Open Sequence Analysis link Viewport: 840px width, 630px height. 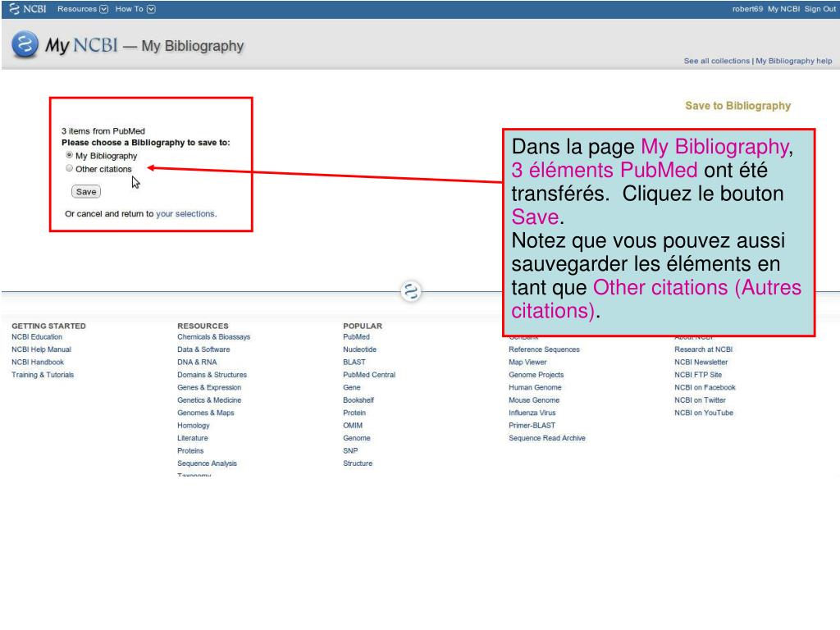coord(207,463)
